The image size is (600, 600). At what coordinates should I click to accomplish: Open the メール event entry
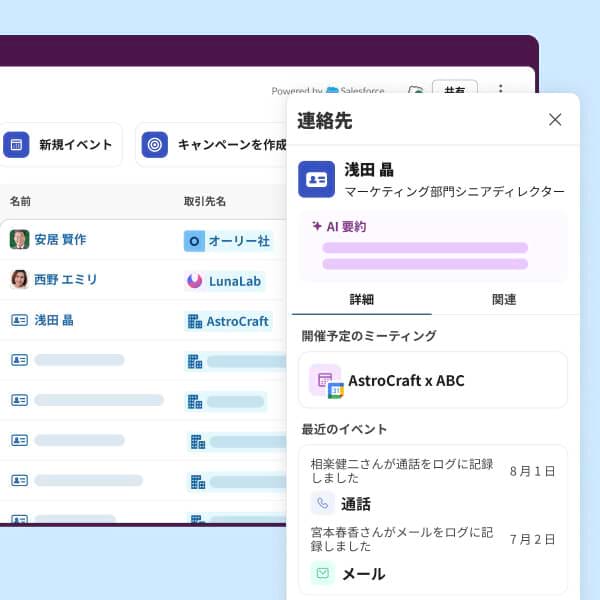tap(364, 574)
